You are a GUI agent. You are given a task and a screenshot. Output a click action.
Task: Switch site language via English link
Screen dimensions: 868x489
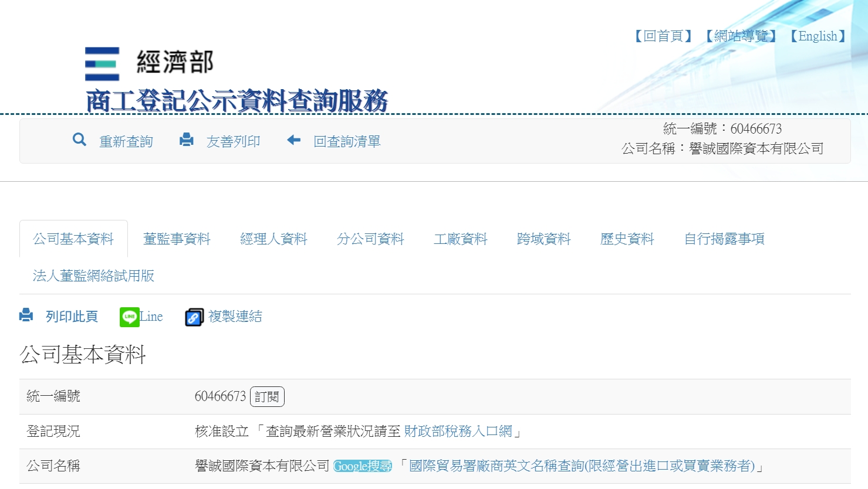coord(818,36)
